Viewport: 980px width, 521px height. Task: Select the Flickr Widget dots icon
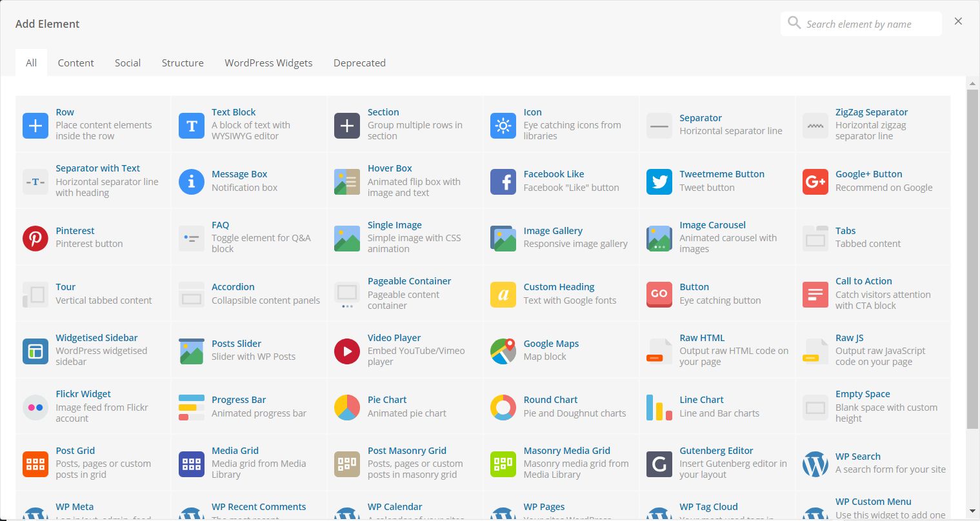(x=35, y=408)
